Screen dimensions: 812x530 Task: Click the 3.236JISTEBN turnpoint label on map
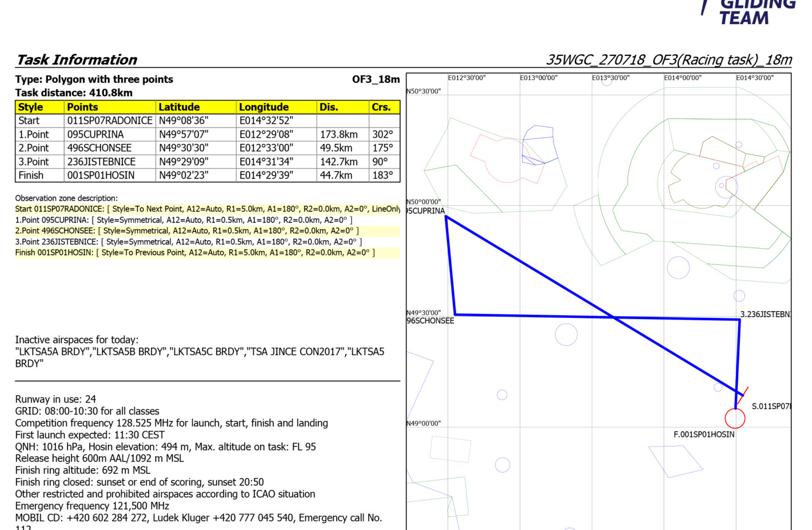pos(765,314)
